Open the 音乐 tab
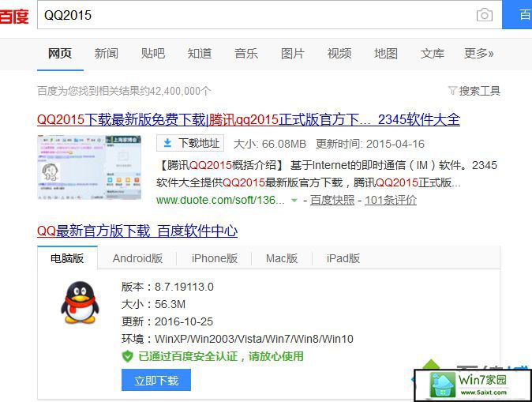 246,54
